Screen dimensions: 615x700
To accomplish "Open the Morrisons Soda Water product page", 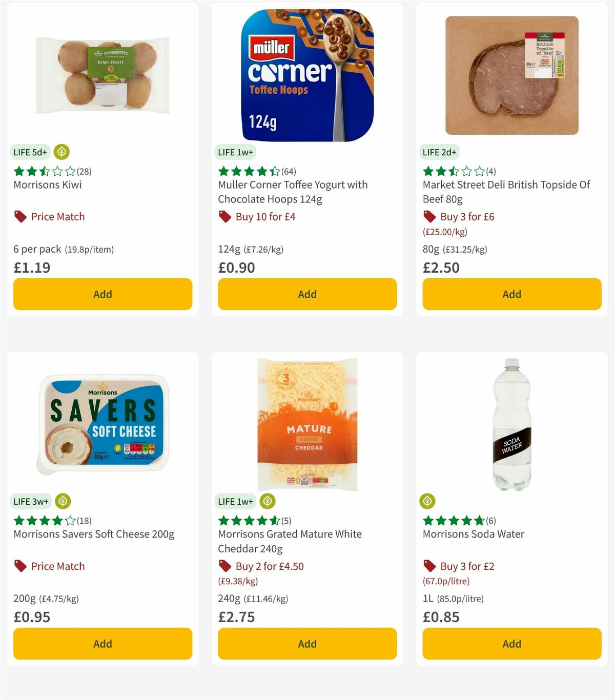I will 473,534.
